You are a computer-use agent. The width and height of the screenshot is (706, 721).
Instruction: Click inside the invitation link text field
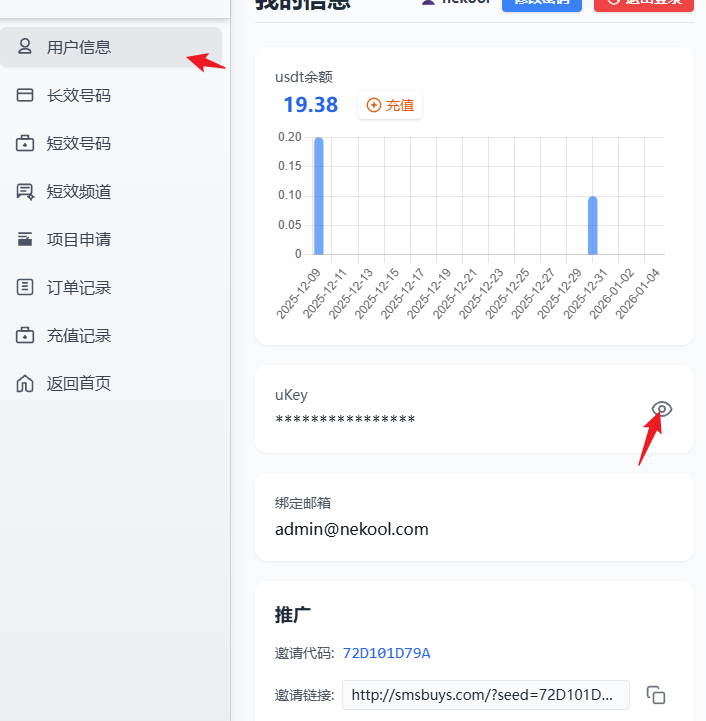485,695
